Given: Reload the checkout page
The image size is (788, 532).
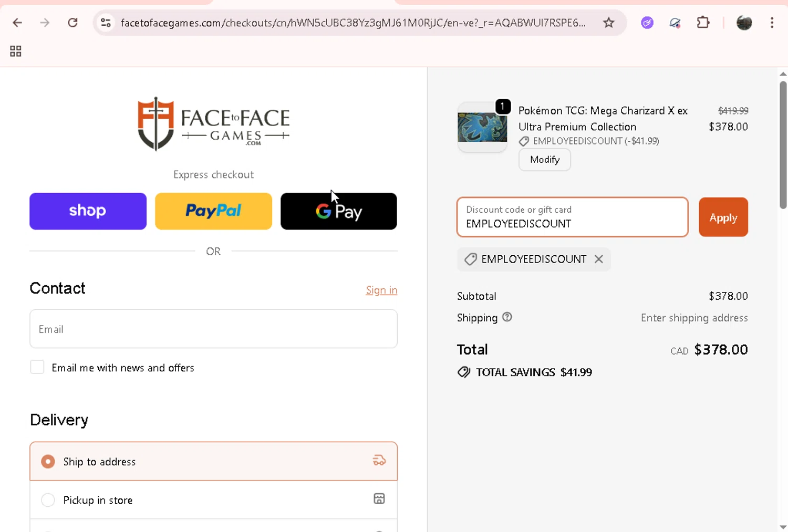Looking at the screenshot, I should click(x=73, y=23).
